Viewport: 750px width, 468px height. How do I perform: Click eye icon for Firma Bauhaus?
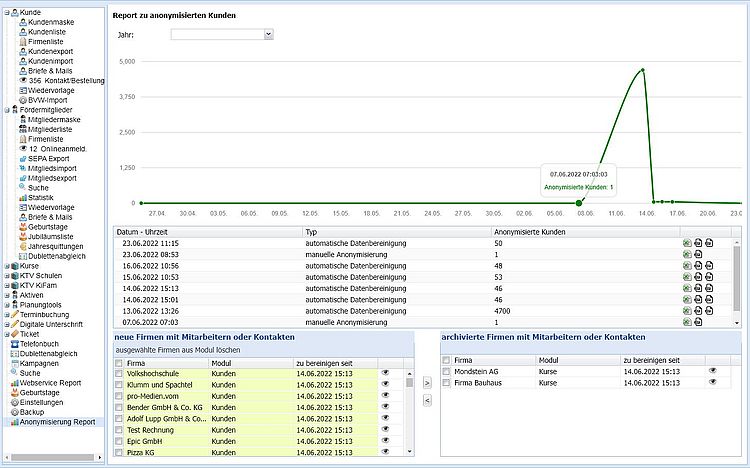tap(713, 382)
